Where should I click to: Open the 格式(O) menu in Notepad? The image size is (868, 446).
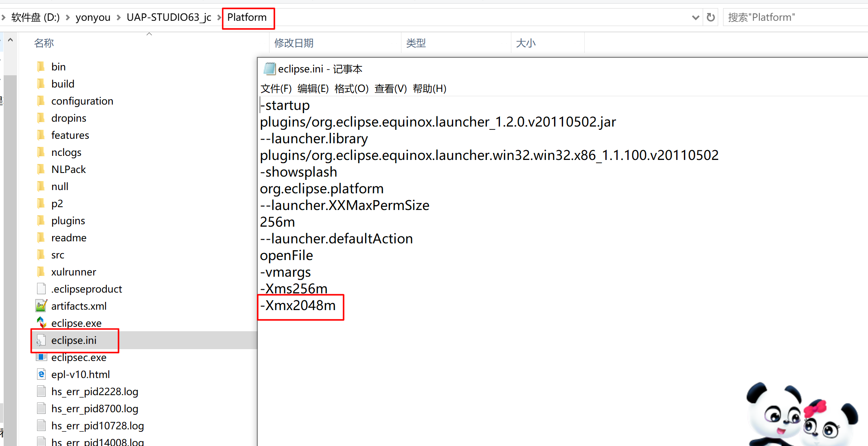[351, 88]
